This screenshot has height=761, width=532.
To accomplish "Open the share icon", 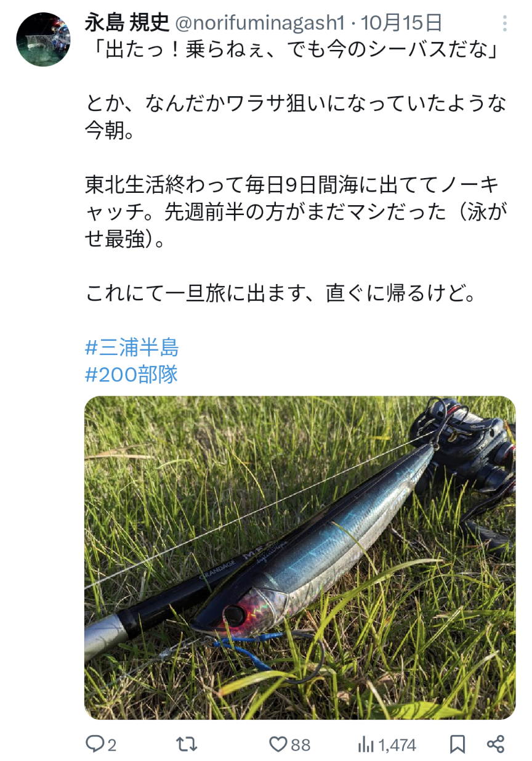I will [x=496, y=744].
